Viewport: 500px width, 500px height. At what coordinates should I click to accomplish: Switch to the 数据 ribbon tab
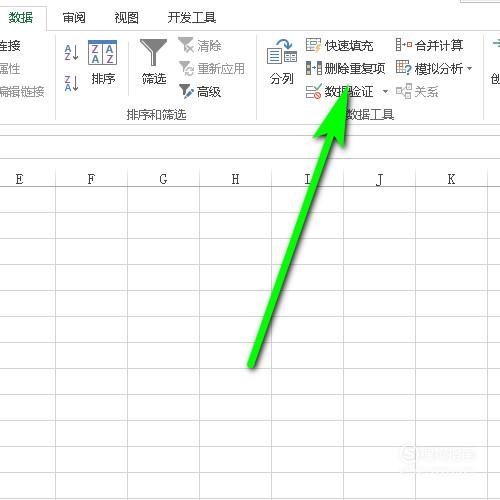click(x=21, y=17)
